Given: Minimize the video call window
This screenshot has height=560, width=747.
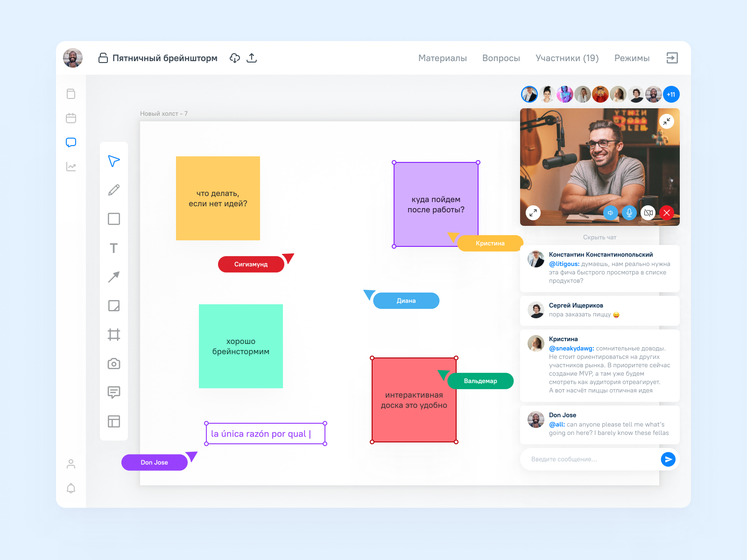Looking at the screenshot, I should click(667, 121).
